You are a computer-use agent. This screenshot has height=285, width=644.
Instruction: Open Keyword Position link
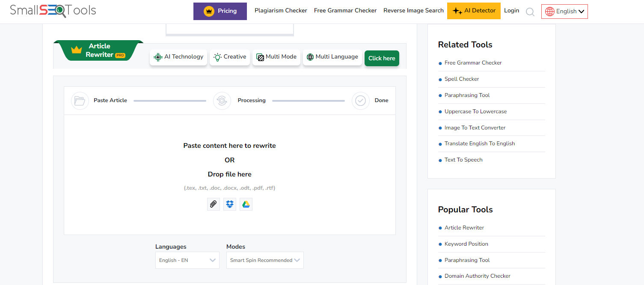coord(466,244)
